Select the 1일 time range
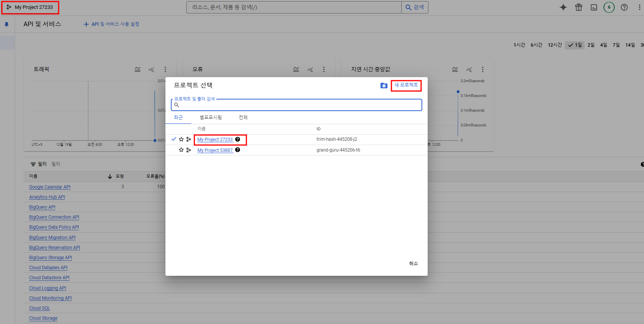The width and height of the screenshot is (644, 324). (575, 45)
